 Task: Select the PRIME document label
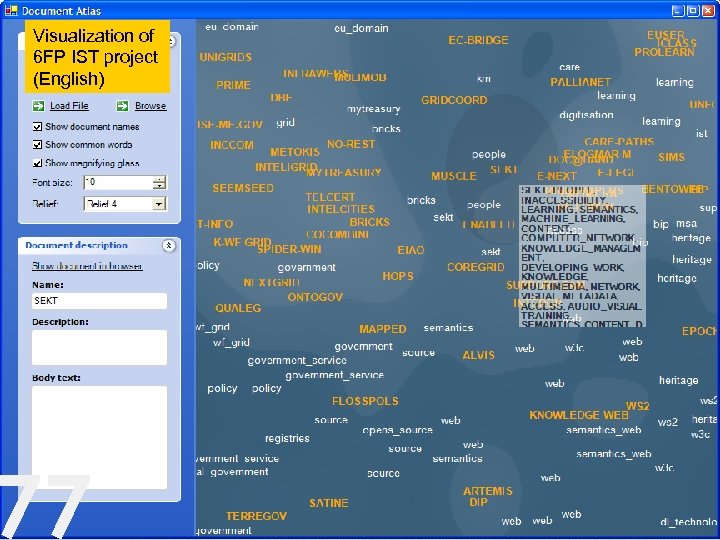tap(233, 85)
